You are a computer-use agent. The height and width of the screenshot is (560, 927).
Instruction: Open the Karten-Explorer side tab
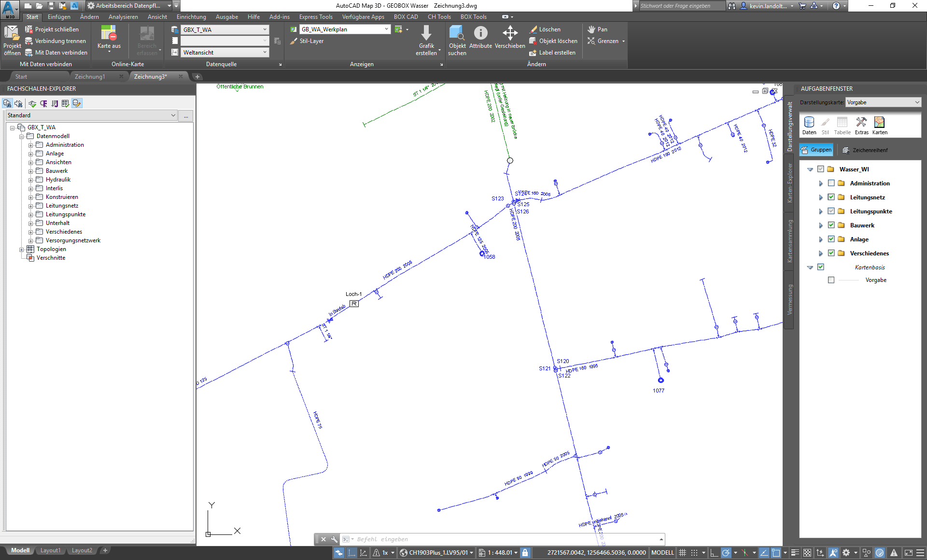[x=790, y=182]
